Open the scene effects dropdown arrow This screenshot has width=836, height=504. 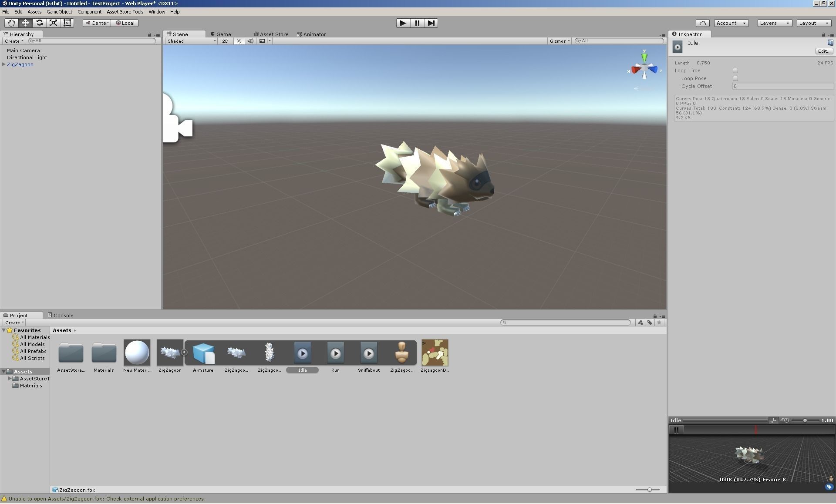click(270, 41)
